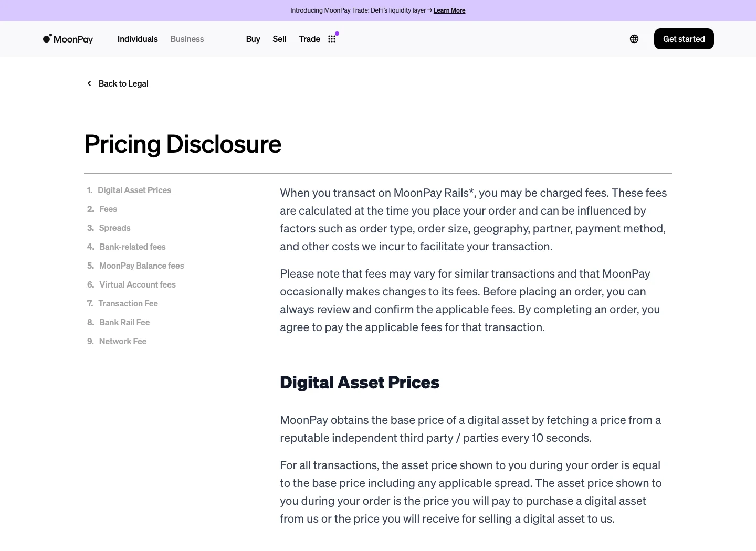Jump to Fees in the contents list
The width and height of the screenshot is (756, 551).
tap(108, 209)
